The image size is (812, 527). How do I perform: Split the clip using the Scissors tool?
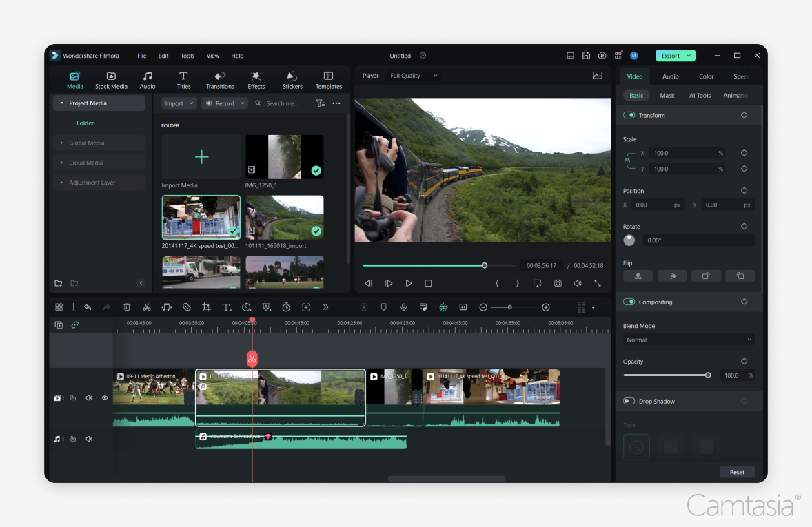click(x=147, y=307)
